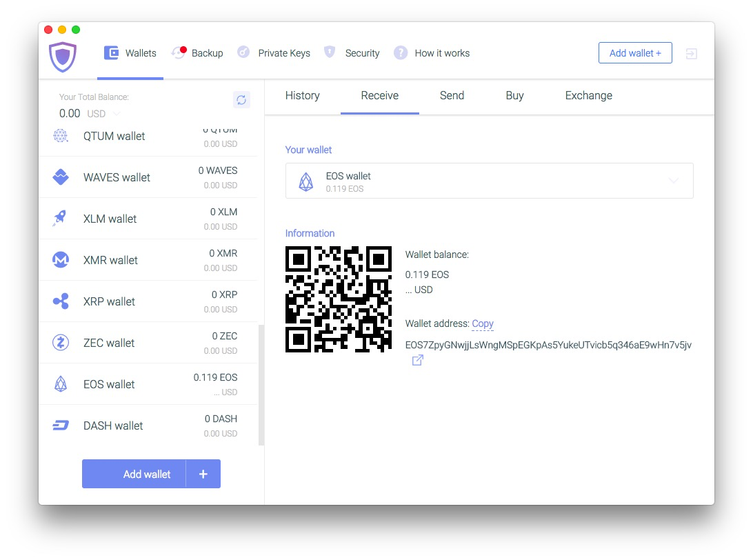
Task: Click the logout icon at top right
Action: point(692,54)
